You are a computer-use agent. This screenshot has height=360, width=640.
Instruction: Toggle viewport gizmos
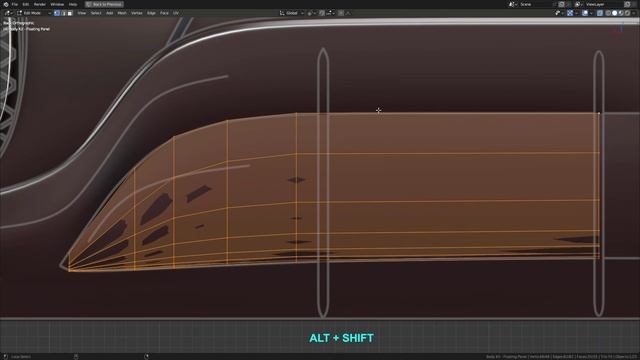click(x=570, y=13)
